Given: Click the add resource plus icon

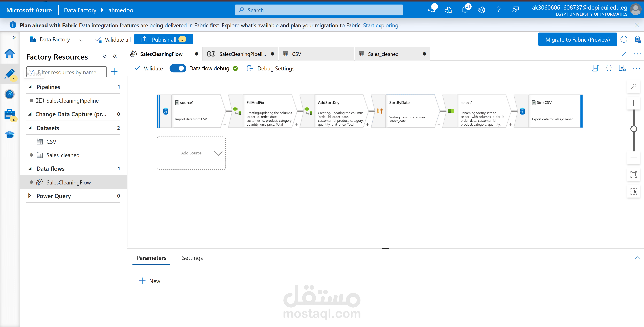Looking at the screenshot, I should point(114,72).
